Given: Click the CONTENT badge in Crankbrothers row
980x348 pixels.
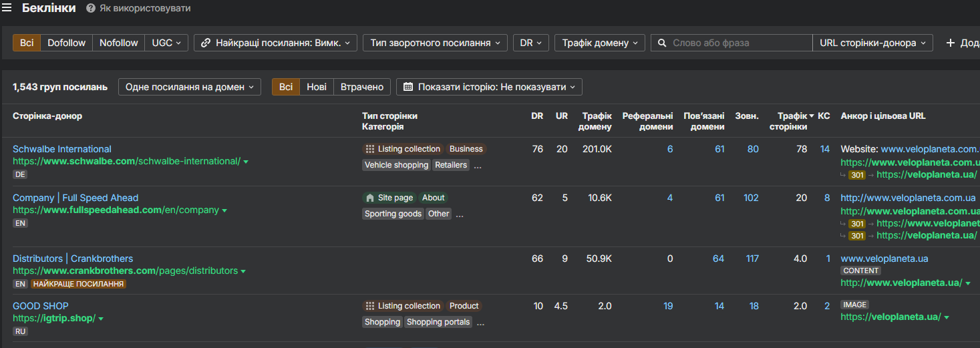Looking at the screenshot, I should tap(861, 271).
